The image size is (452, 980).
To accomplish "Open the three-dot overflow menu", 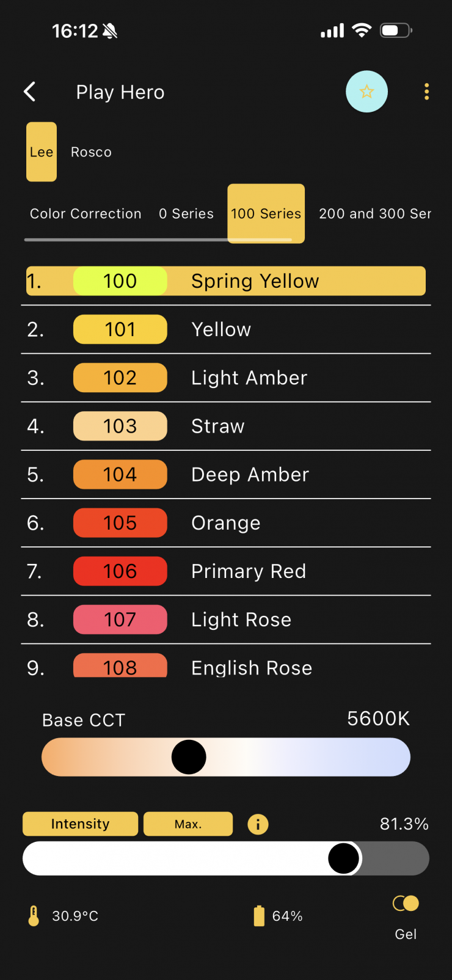I will (426, 92).
